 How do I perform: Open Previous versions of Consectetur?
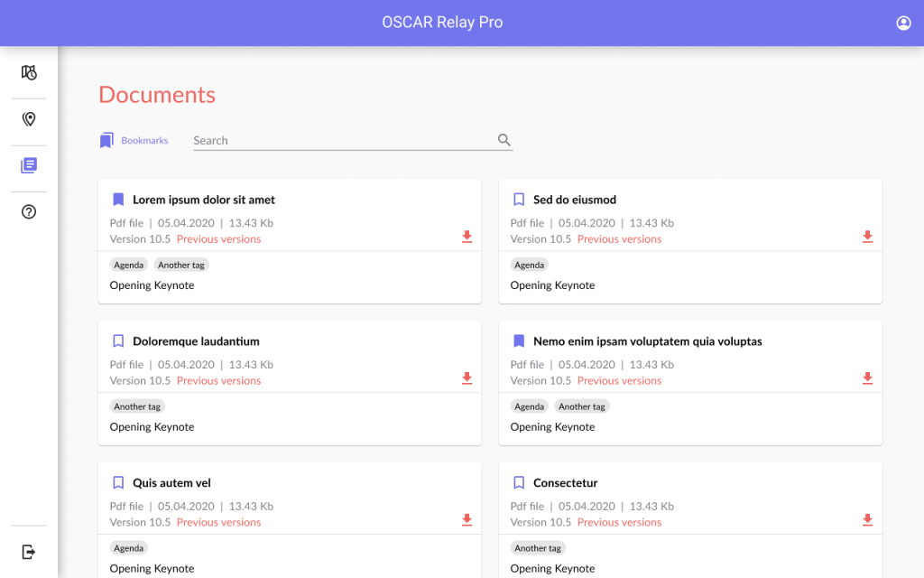(x=619, y=522)
